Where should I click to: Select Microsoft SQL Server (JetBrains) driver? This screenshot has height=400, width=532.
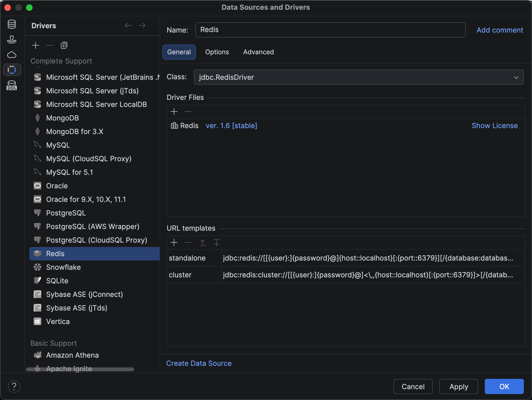tap(94, 77)
